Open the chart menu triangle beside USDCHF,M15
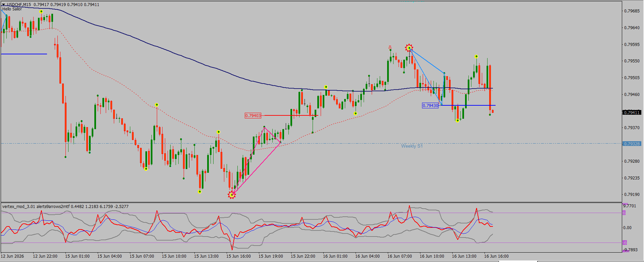 click(x=4, y=5)
